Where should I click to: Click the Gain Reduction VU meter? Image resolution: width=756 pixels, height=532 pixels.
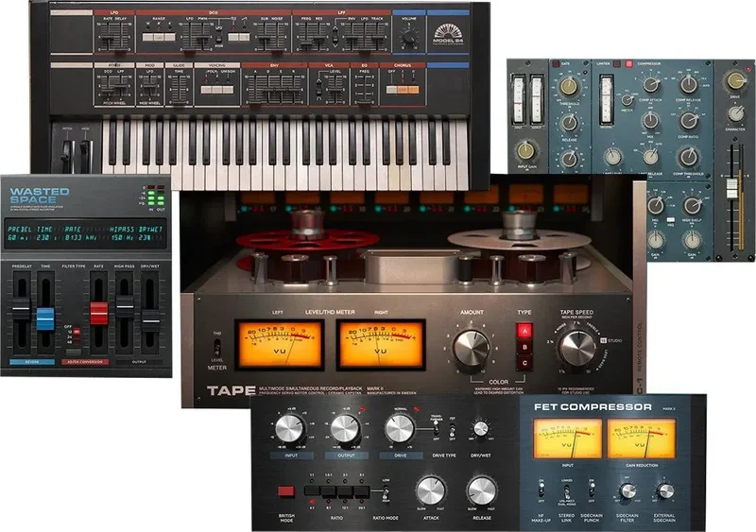tap(642, 438)
